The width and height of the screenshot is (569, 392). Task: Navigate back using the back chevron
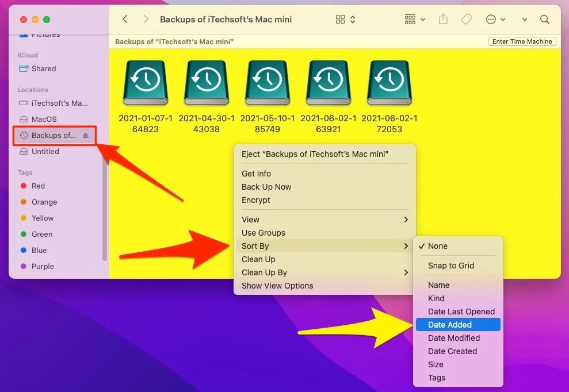[125, 19]
